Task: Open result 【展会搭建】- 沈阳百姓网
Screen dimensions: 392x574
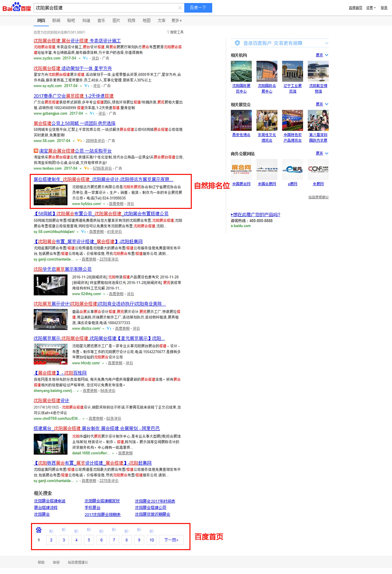Action: click(x=60, y=373)
